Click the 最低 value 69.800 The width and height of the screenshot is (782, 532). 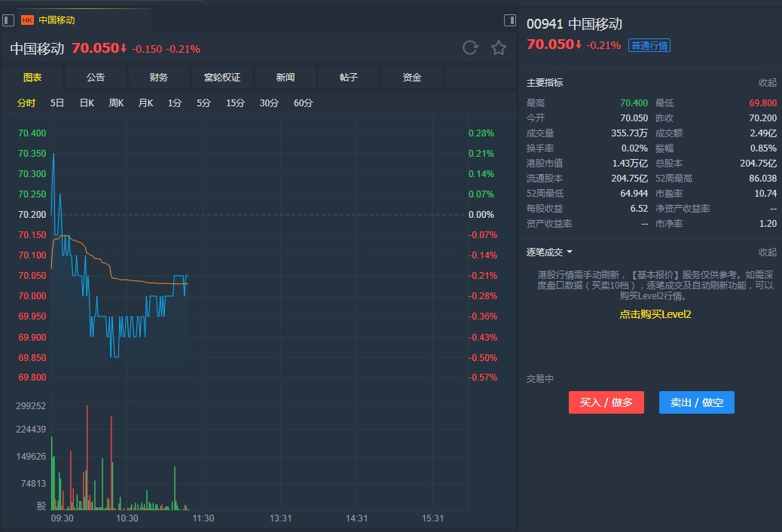(x=762, y=103)
